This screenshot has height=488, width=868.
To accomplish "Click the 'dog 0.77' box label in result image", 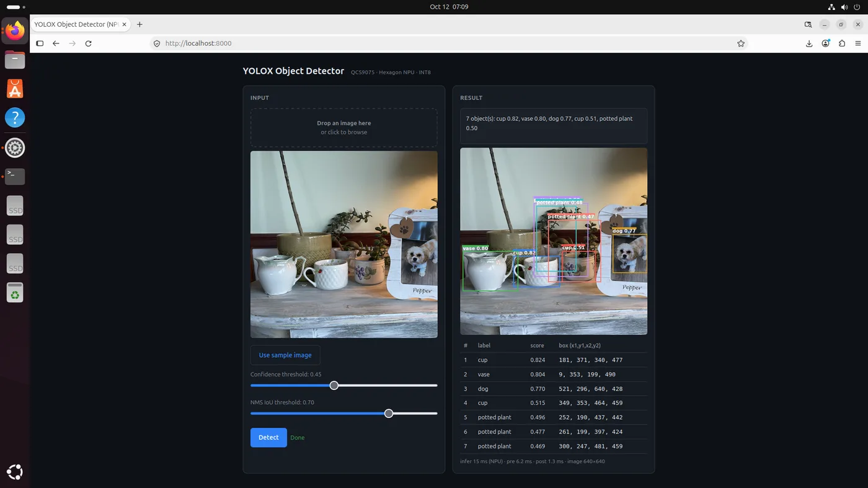I will click(x=624, y=231).
